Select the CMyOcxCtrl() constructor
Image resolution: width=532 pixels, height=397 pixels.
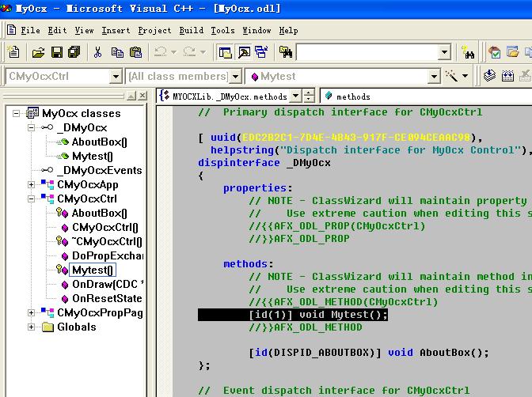point(104,227)
